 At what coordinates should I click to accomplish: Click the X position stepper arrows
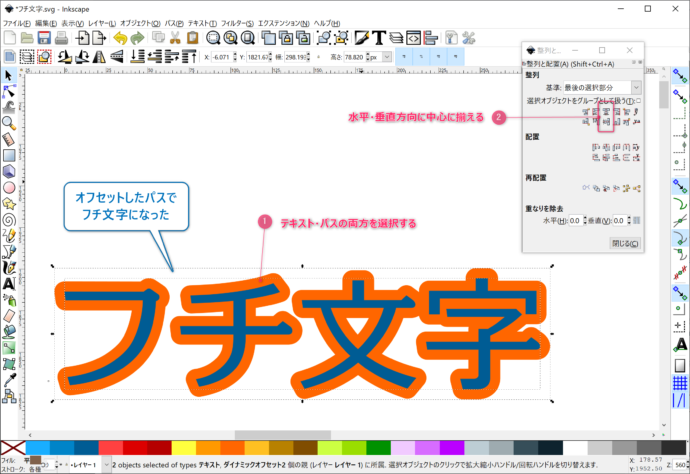click(235, 57)
